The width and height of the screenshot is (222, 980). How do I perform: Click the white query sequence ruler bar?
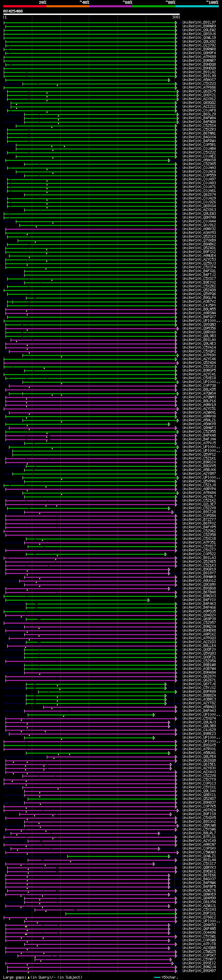[x=92, y=15]
